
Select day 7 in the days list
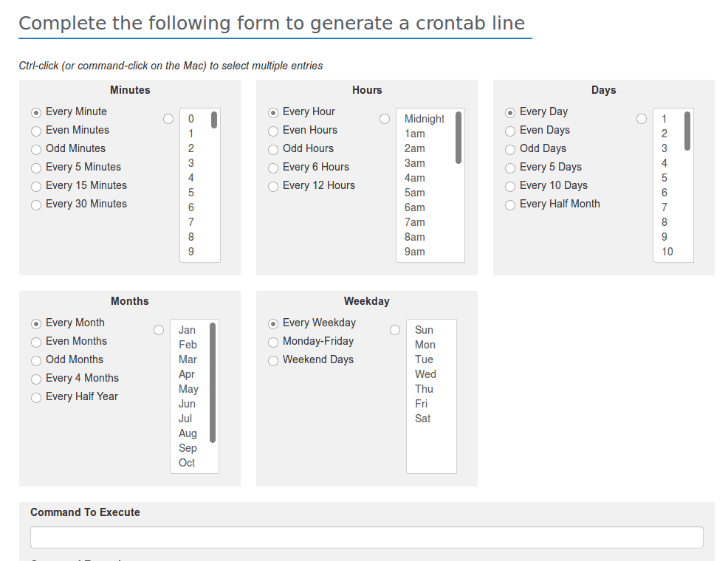point(665,207)
